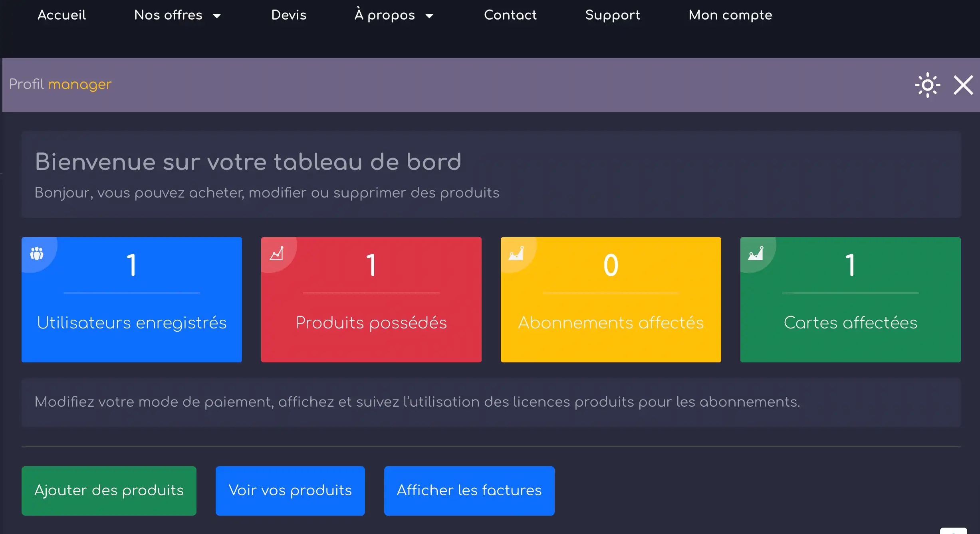Close the Profil manager panel
Screen dimensions: 980x534
pyautogui.click(x=963, y=85)
